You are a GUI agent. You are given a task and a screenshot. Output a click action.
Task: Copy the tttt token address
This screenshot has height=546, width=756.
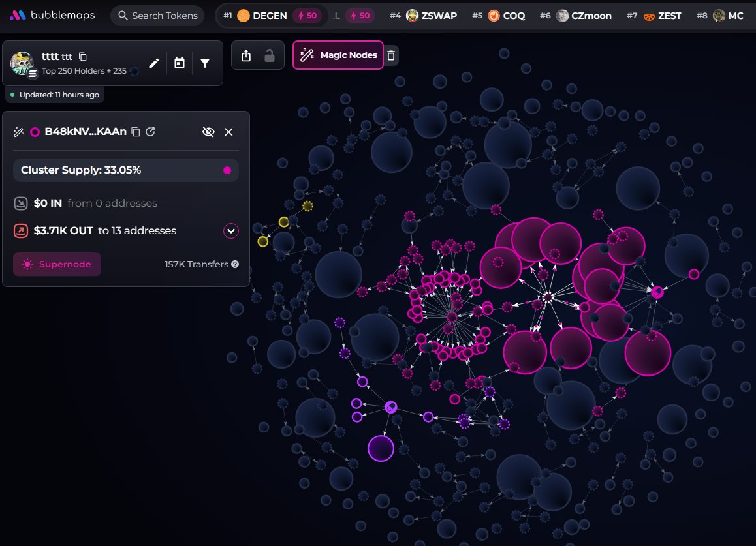(x=83, y=57)
